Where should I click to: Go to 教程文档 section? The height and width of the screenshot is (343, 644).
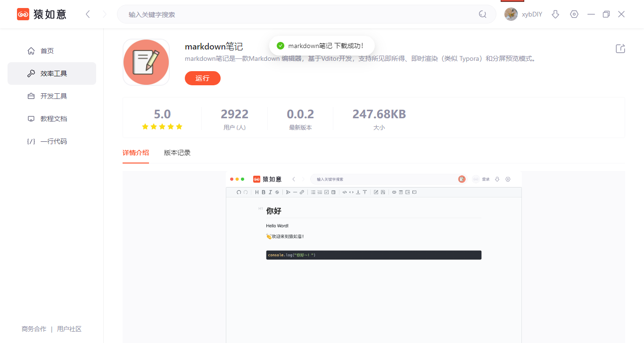pos(52,119)
